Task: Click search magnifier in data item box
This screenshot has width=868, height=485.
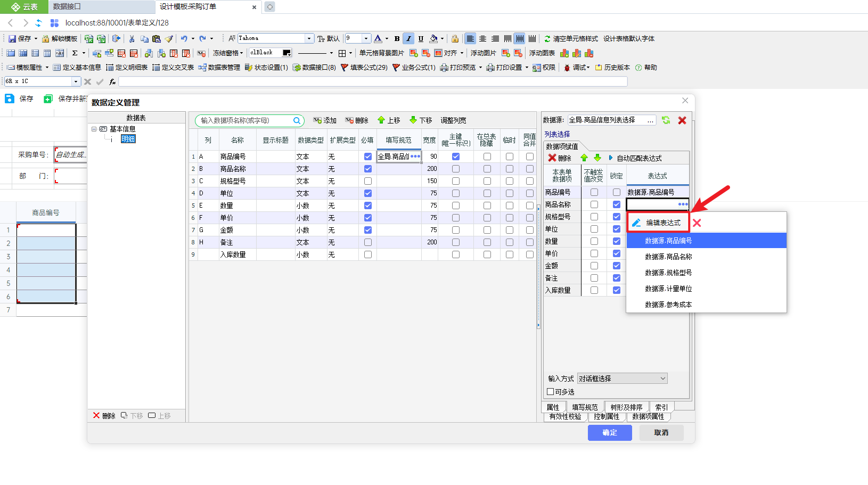Action: pos(297,121)
